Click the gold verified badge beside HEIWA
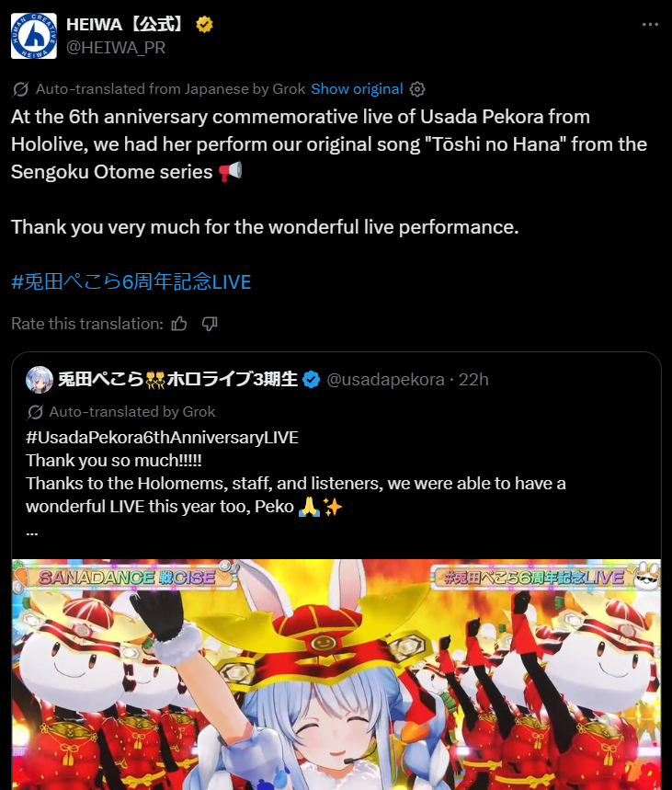The width and height of the screenshot is (672, 790). [x=204, y=24]
